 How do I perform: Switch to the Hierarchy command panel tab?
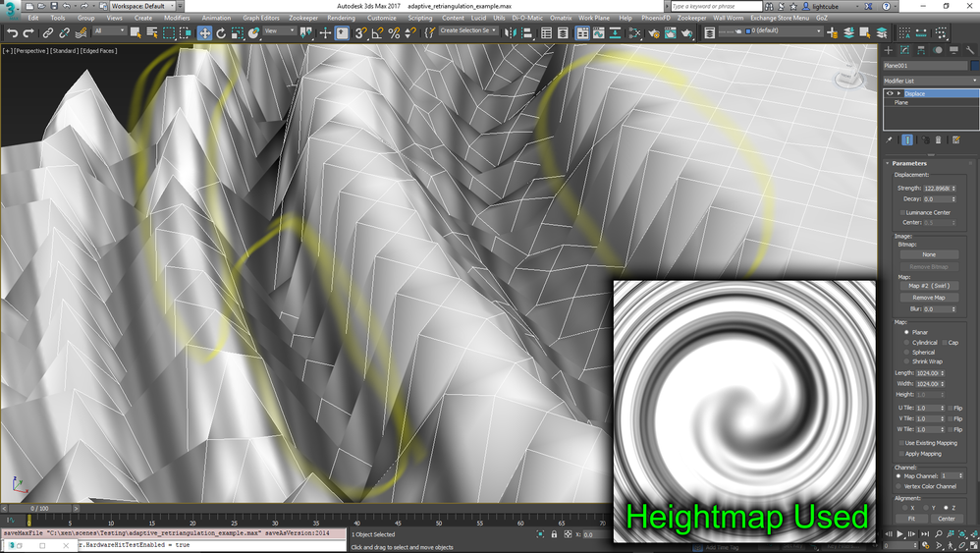[x=921, y=50]
